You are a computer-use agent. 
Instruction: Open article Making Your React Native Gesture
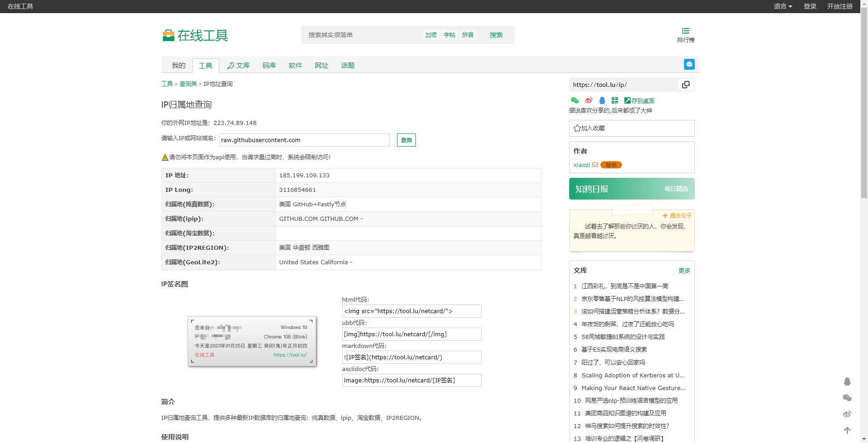[633, 388]
